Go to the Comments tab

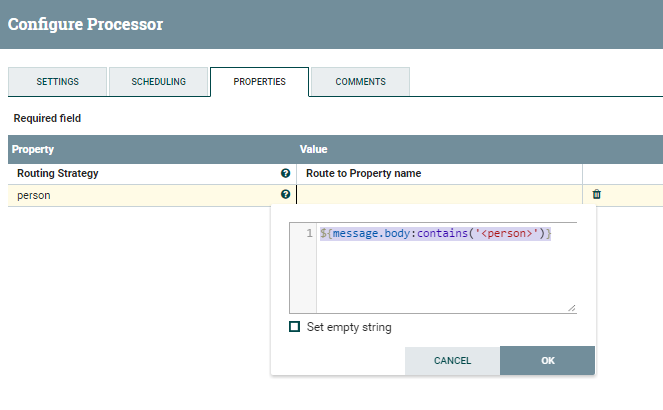point(360,81)
